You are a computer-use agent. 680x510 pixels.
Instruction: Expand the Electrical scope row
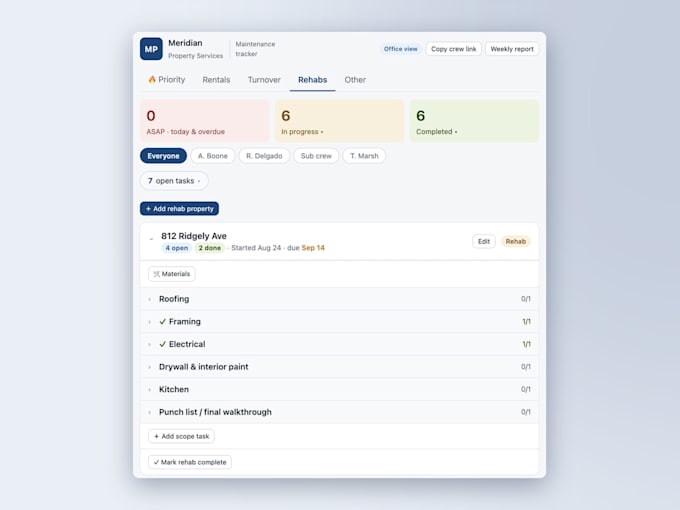pyautogui.click(x=340, y=344)
